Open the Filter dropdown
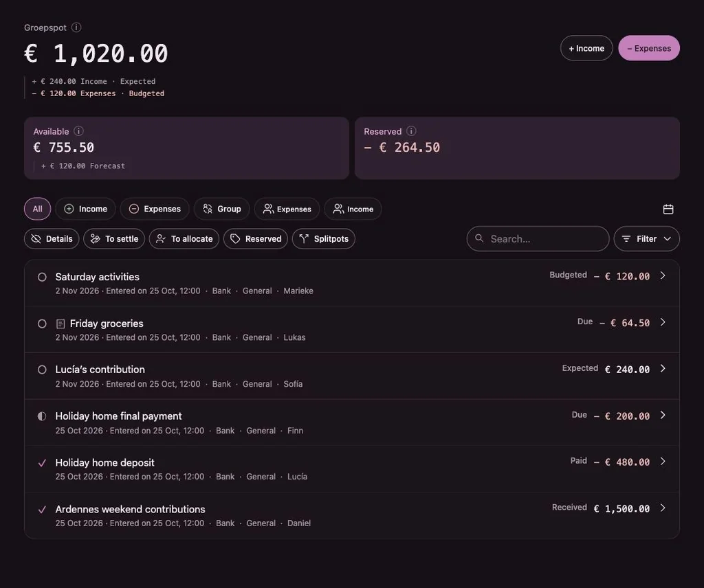This screenshot has width=704, height=588. point(646,238)
